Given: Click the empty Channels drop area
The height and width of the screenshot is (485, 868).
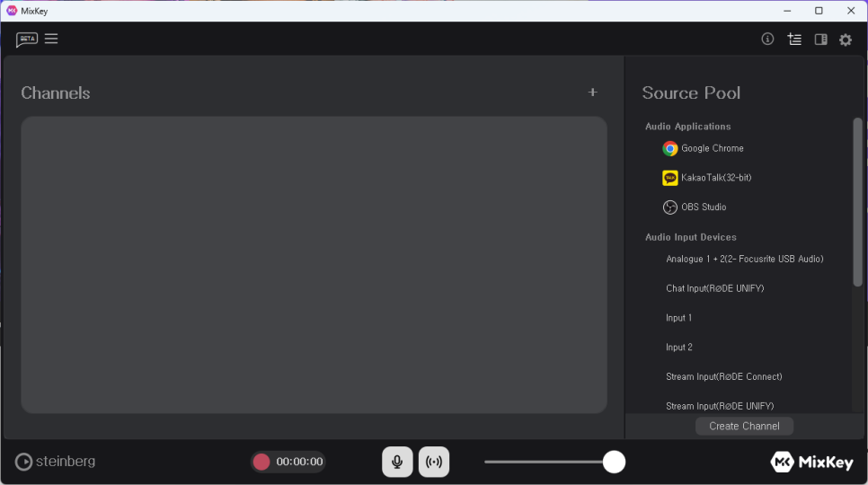Looking at the screenshot, I should pos(314,264).
